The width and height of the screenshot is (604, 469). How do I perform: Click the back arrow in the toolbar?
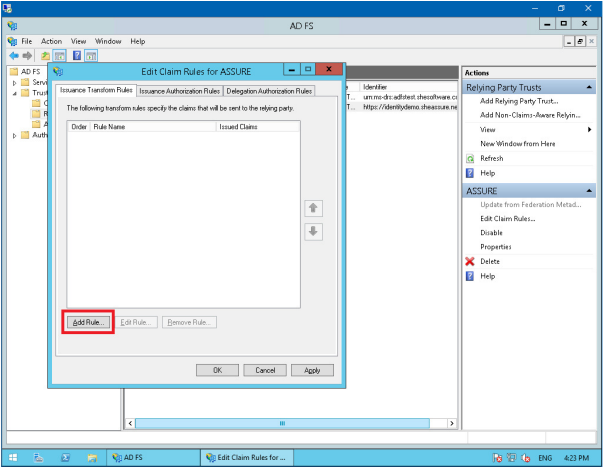click(13, 56)
